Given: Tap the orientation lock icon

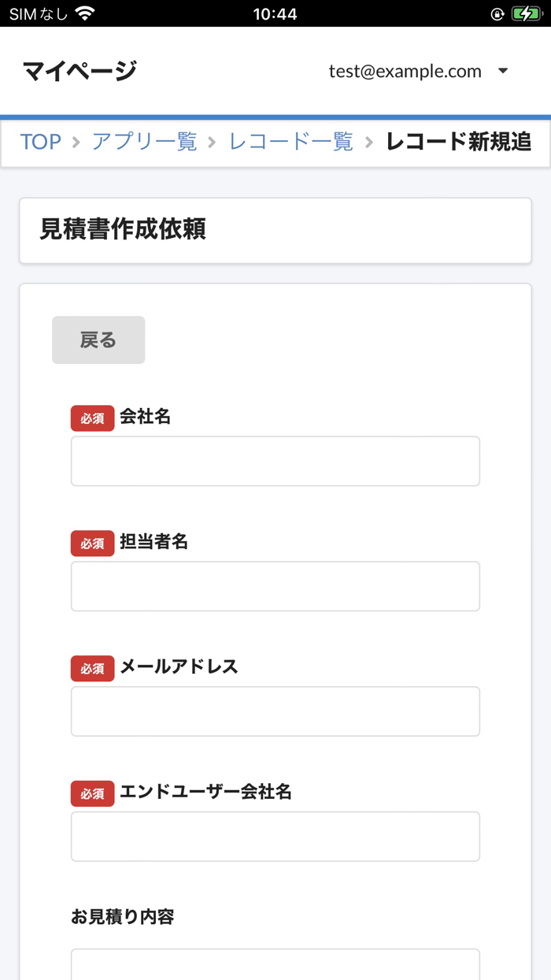Looking at the screenshot, I should 497,13.
